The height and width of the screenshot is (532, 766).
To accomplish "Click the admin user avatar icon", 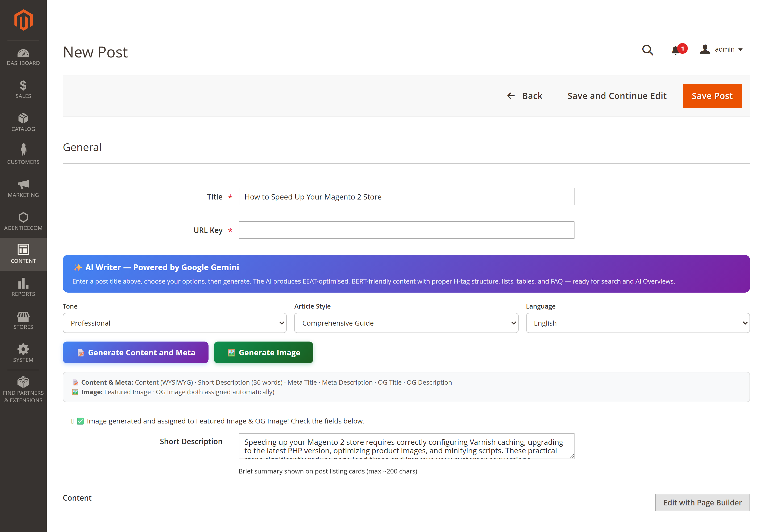I will click(705, 49).
